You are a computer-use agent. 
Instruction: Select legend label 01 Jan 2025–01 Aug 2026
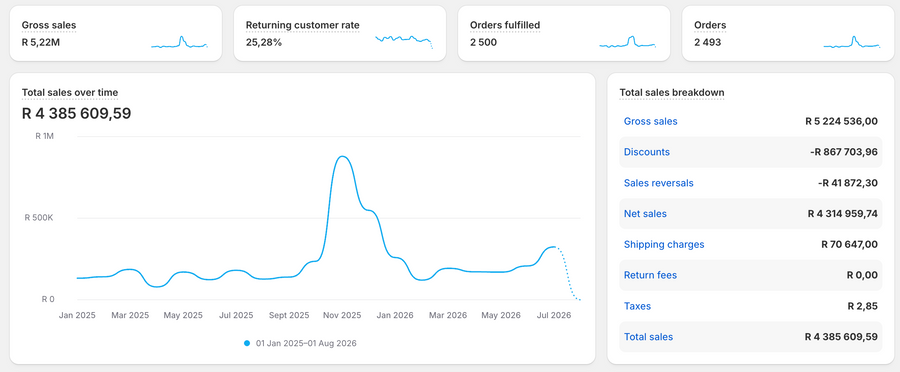(306, 343)
